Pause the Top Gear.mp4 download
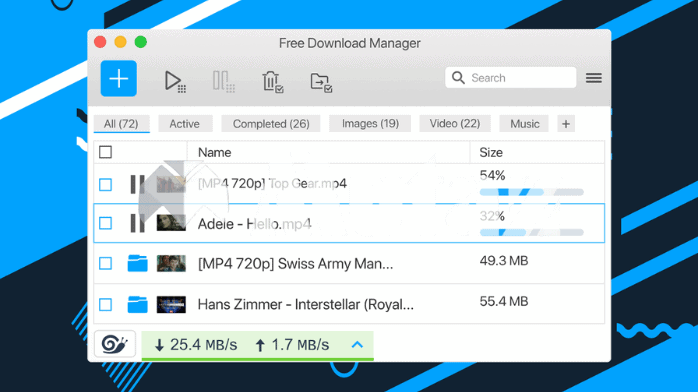698x392 pixels. 137,184
